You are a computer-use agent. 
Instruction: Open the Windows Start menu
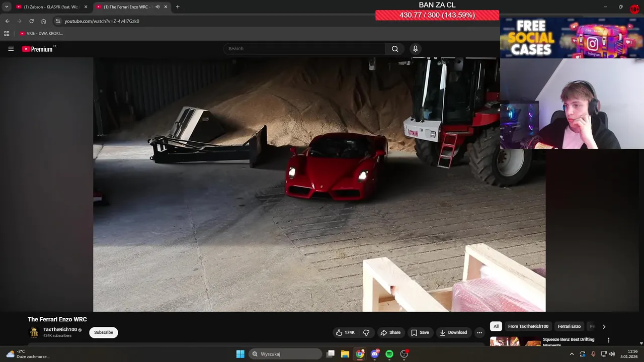(240, 354)
